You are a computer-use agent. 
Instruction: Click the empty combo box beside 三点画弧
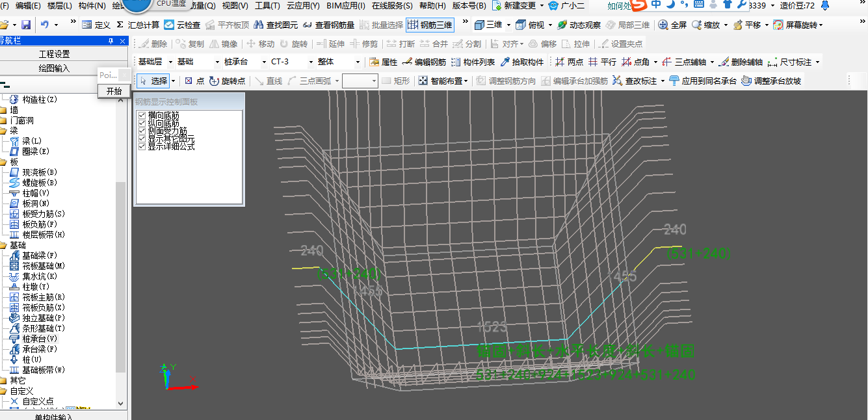360,81
